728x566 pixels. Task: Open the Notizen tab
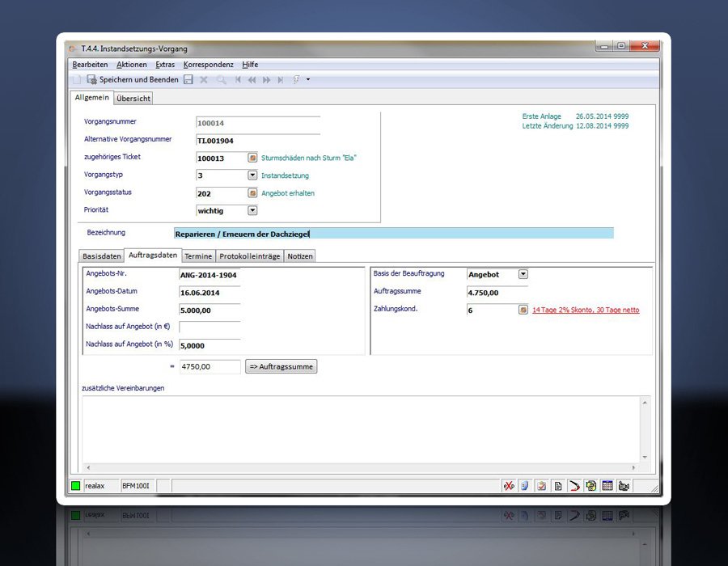pyautogui.click(x=300, y=256)
